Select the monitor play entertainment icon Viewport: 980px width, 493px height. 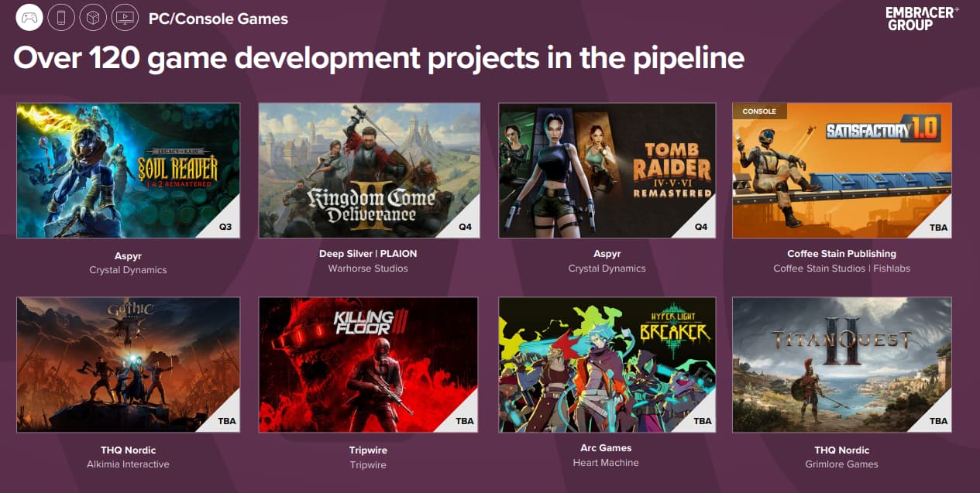coord(124,18)
